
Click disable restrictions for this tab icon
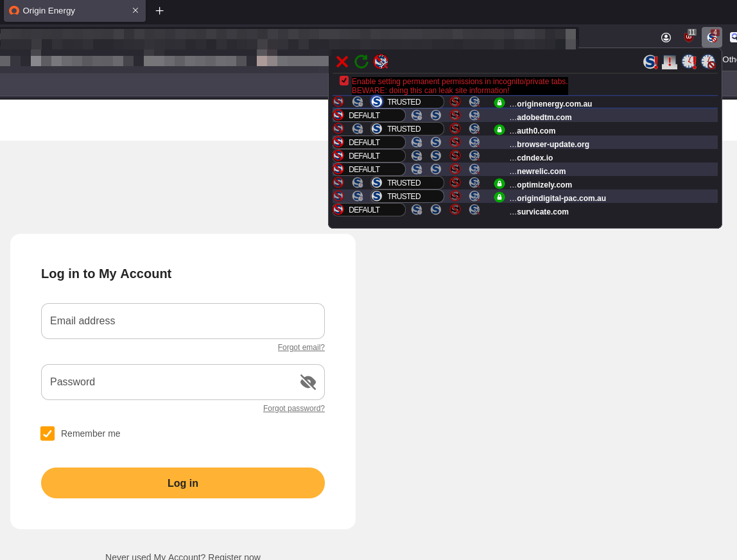tap(670, 62)
